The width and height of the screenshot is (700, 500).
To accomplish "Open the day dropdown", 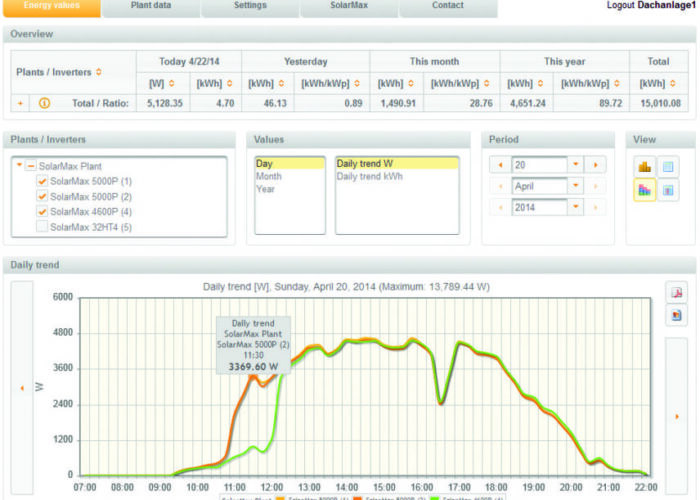I will click(575, 165).
